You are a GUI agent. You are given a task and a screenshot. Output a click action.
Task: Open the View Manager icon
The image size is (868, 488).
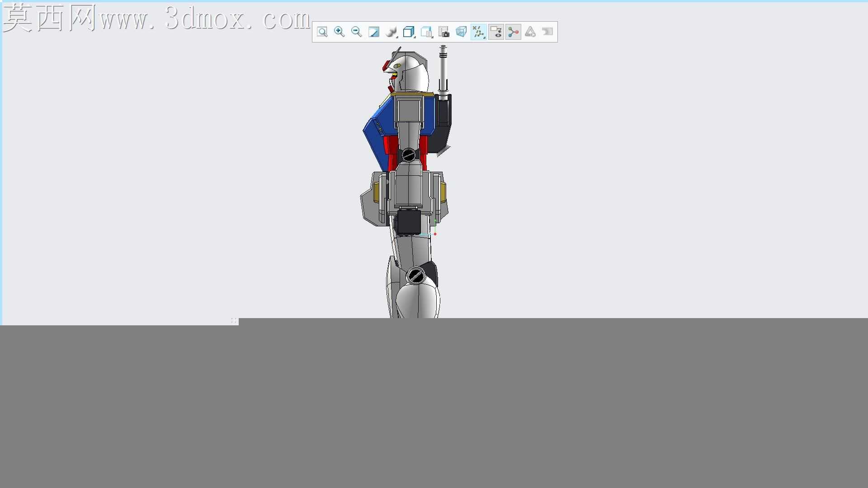426,32
